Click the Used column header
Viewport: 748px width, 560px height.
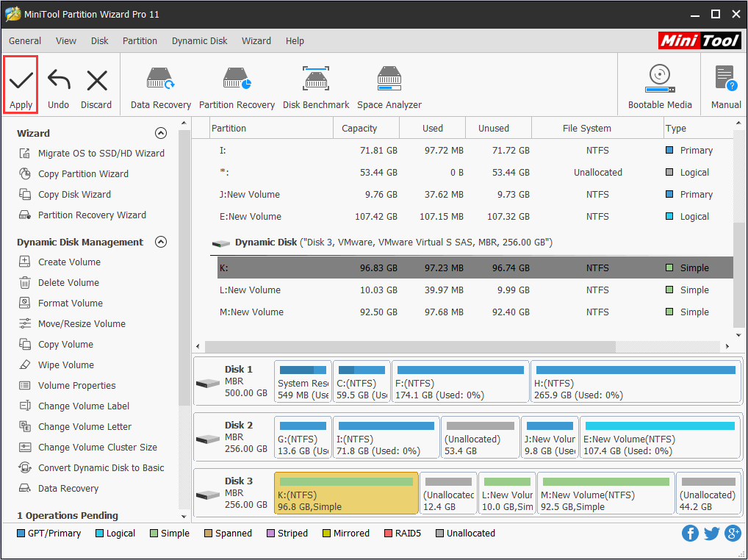[432, 129]
